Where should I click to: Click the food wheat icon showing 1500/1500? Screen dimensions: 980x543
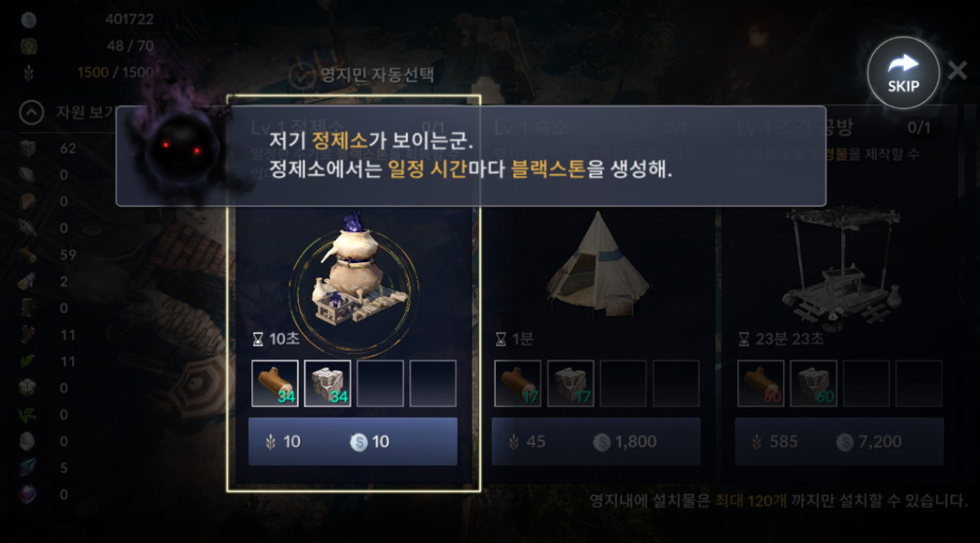tap(29, 72)
